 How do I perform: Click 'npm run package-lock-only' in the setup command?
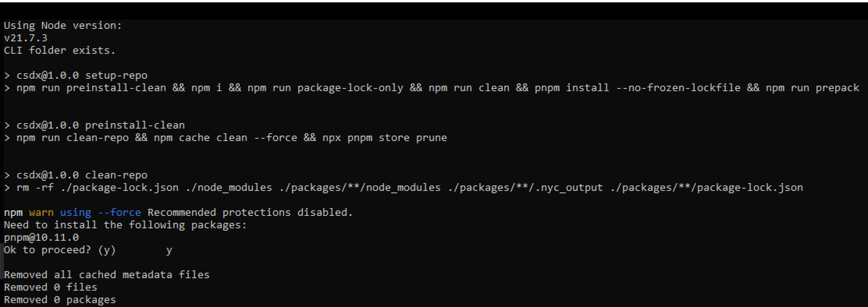point(325,88)
